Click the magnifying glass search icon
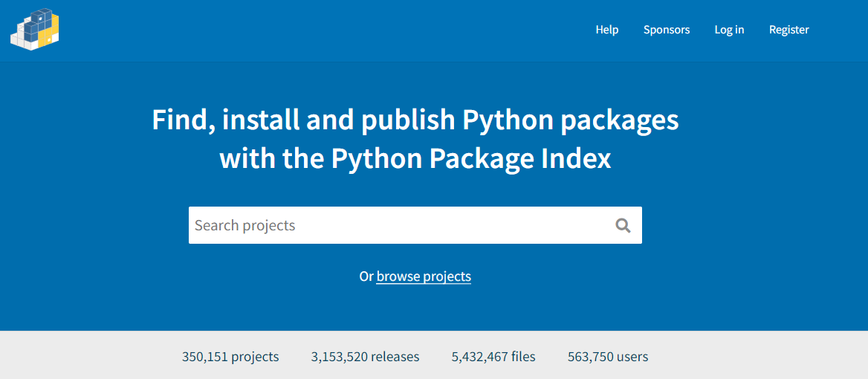This screenshot has width=868, height=379. click(623, 225)
